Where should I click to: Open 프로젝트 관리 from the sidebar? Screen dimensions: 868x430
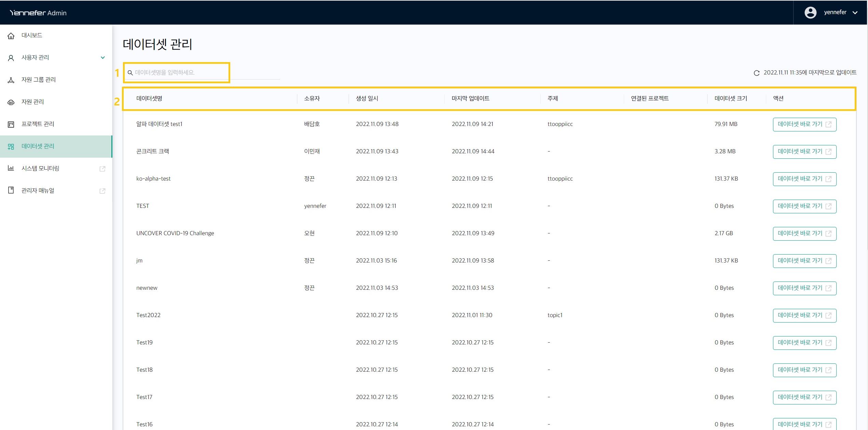(38, 124)
